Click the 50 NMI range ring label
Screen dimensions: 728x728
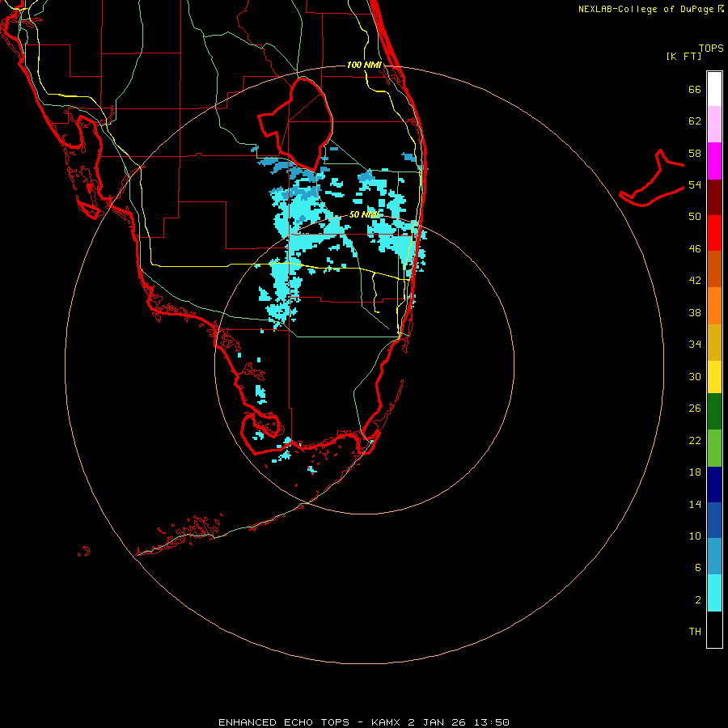(364, 214)
